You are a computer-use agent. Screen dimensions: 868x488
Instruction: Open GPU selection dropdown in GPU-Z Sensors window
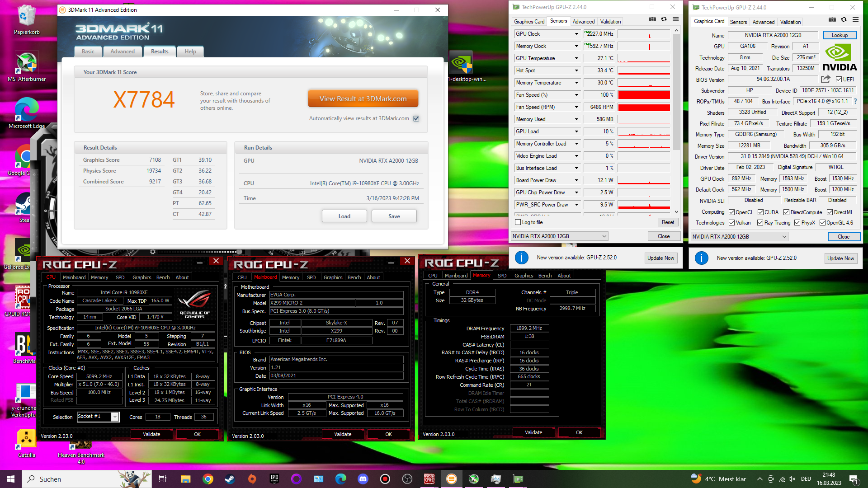pos(559,236)
